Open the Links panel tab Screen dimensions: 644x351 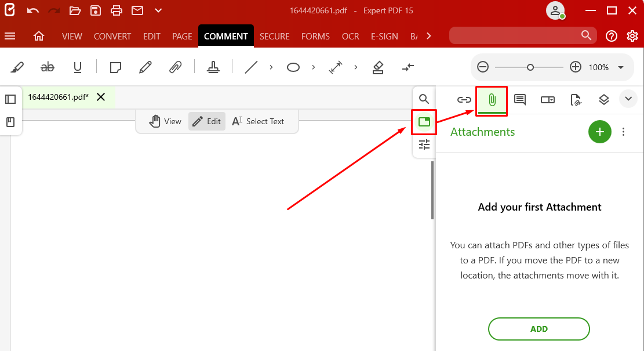464,100
